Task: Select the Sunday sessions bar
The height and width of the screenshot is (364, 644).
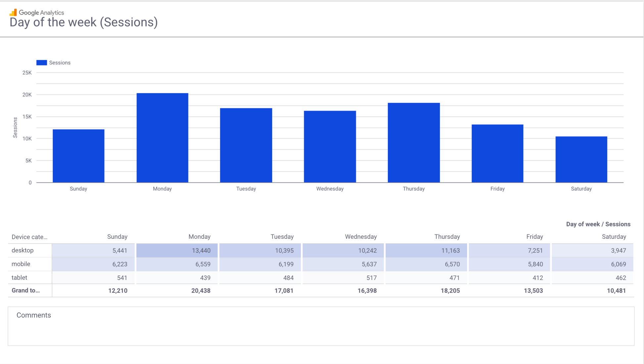Action: point(78,156)
